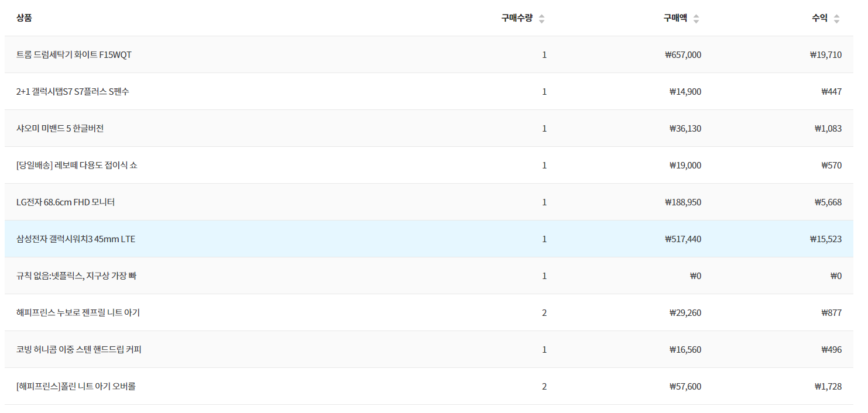Select product 삼성전자 갤럭시워치3 45mm LTE

click(x=76, y=239)
